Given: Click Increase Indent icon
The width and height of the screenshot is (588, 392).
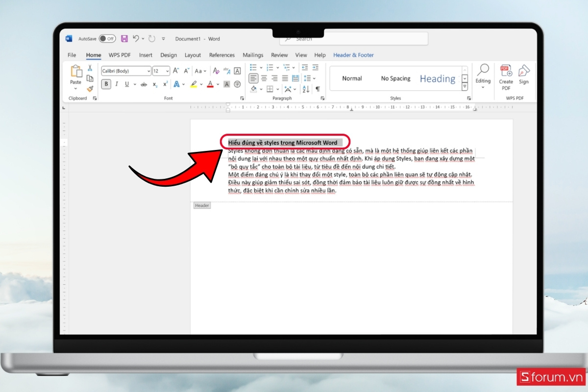Looking at the screenshot, I should [316, 68].
